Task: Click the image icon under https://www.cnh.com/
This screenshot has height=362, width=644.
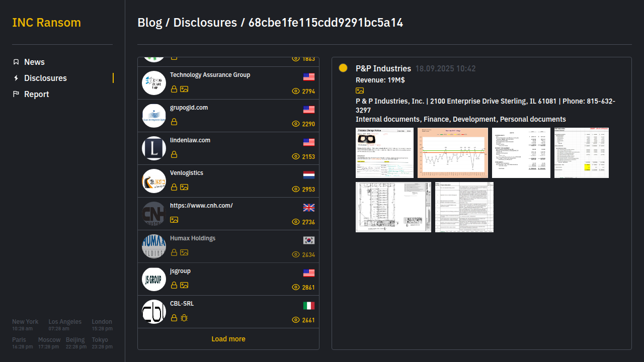Action: (x=174, y=220)
